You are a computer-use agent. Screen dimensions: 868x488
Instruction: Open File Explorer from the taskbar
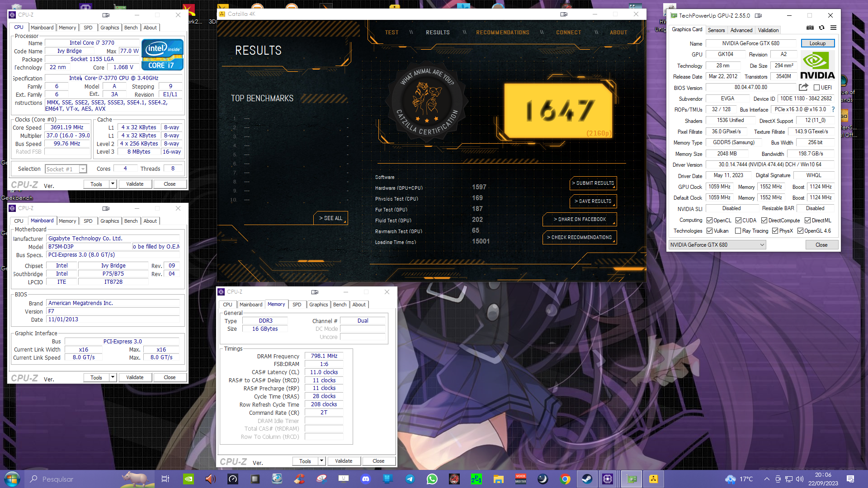[499, 479]
